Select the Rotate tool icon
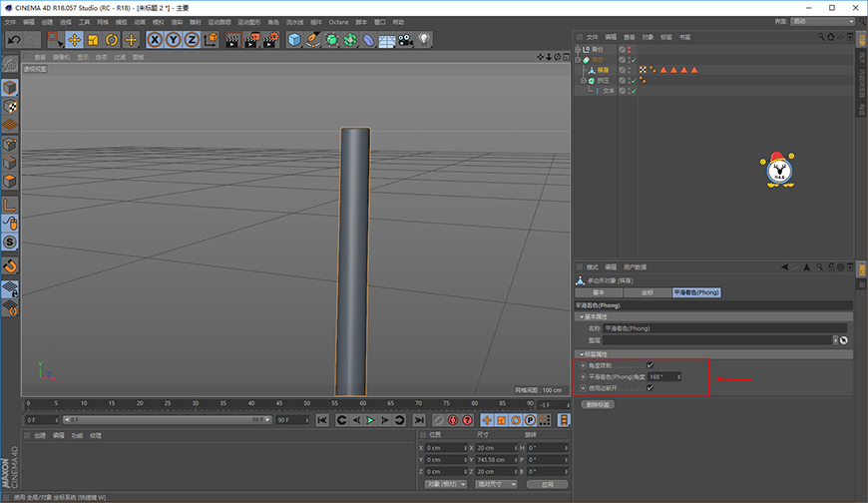 click(x=112, y=39)
